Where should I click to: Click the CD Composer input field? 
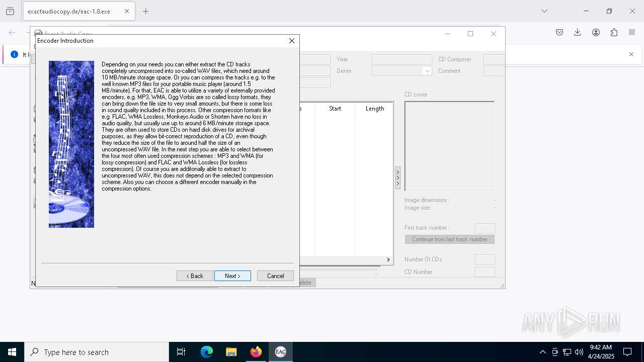click(x=494, y=59)
